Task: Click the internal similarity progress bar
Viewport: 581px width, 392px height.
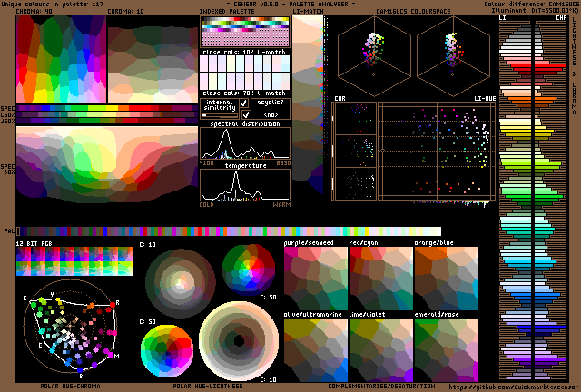Action: pos(220,115)
